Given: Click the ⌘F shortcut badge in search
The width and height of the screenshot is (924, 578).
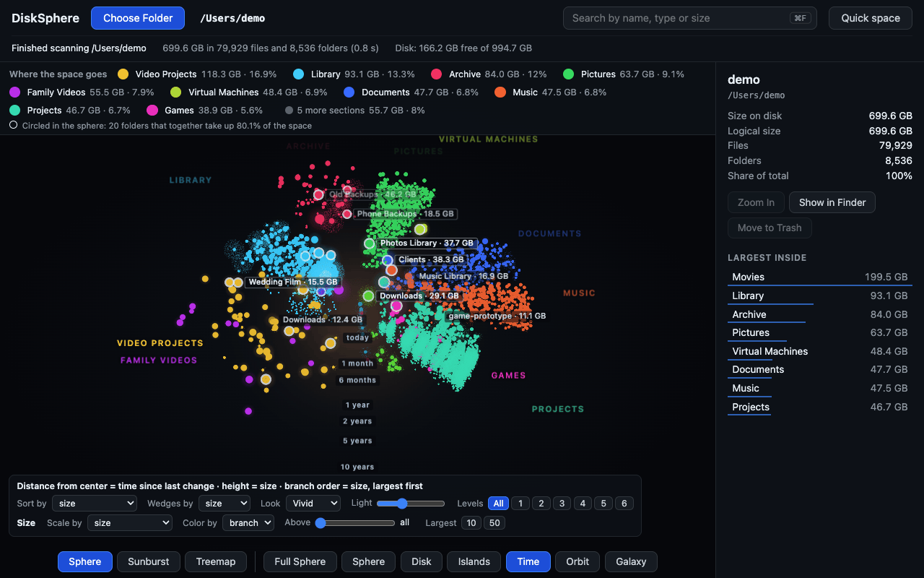Looking at the screenshot, I should [x=800, y=18].
